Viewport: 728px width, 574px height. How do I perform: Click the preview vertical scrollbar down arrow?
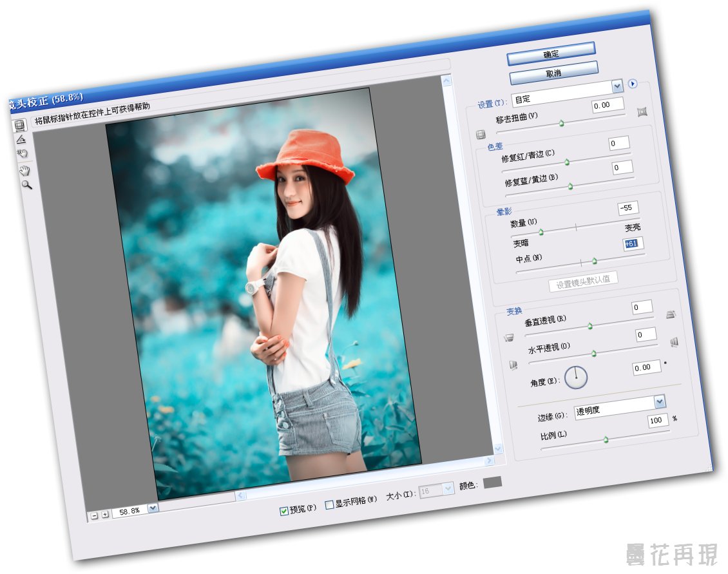pyautogui.click(x=498, y=448)
